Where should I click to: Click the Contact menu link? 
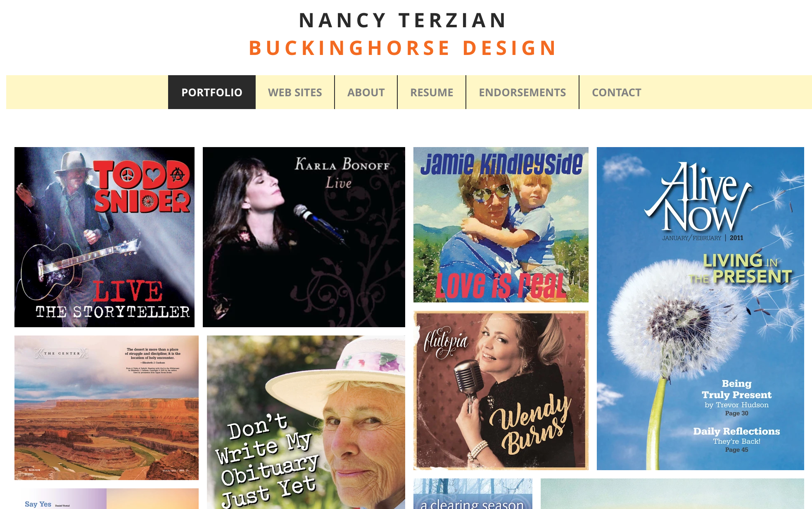(x=617, y=92)
